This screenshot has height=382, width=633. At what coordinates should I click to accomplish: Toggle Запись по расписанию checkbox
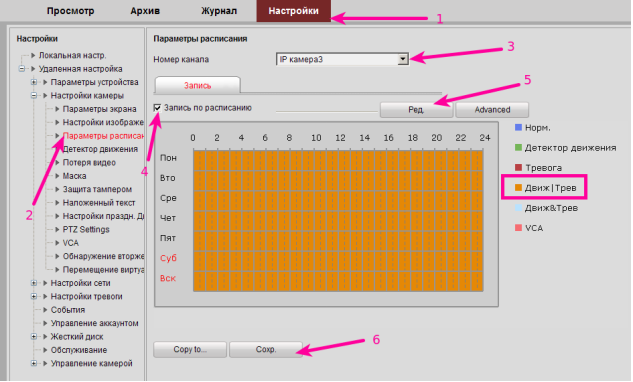[x=157, y=108]
